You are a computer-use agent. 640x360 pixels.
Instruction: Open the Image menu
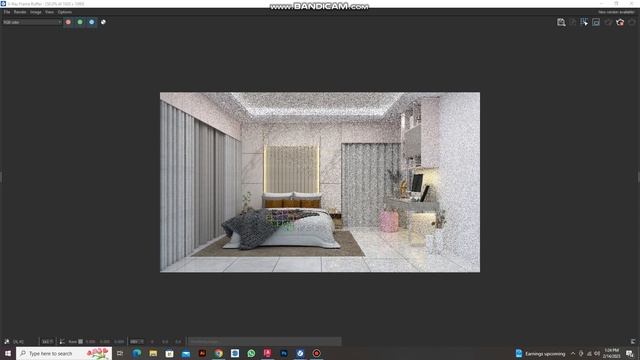coord(36,12)
